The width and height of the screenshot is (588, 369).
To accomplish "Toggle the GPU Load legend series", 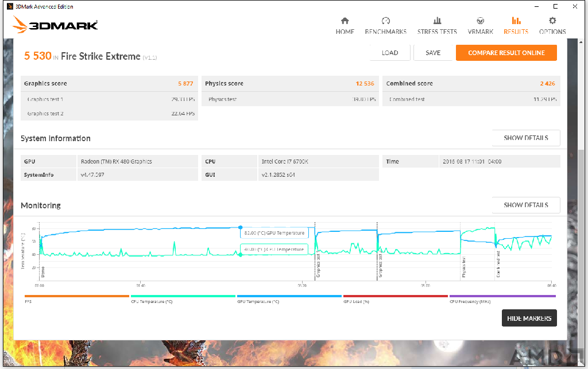I will click(396, 298).
